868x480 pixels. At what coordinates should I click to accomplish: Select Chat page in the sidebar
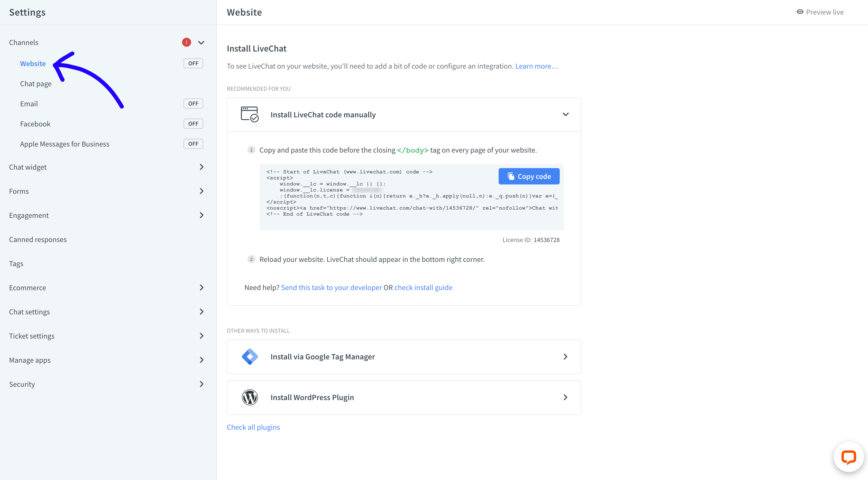36,83
